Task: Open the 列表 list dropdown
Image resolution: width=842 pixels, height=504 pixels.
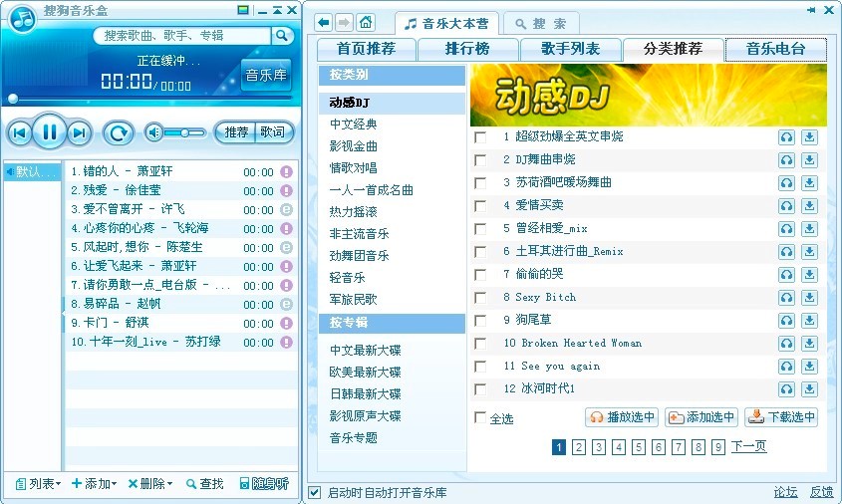Action: tap(38, 484)
